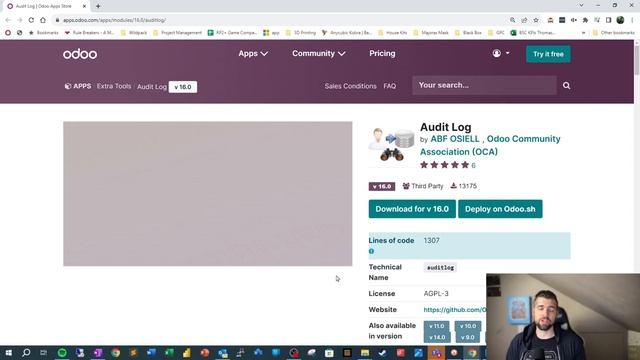This screenshot has height=360, width=640.
Task: Click the auditlog technical name text
Action: point(440,268)
